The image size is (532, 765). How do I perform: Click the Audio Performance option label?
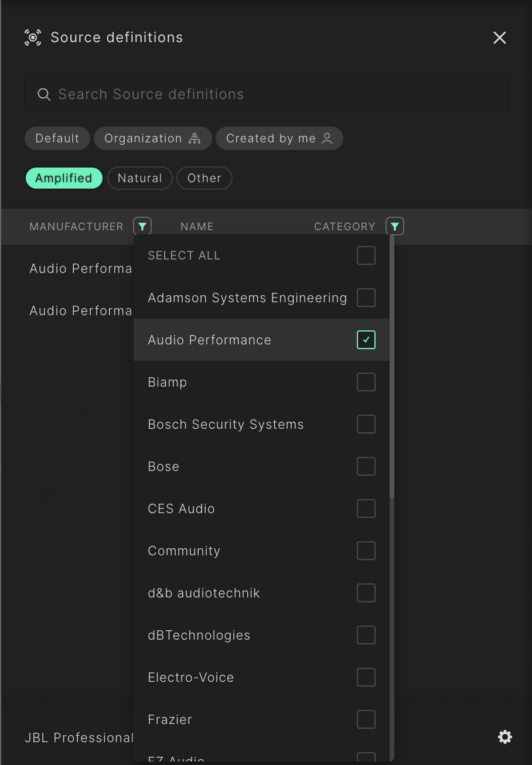pyautogui.click(x=209, y=340)
